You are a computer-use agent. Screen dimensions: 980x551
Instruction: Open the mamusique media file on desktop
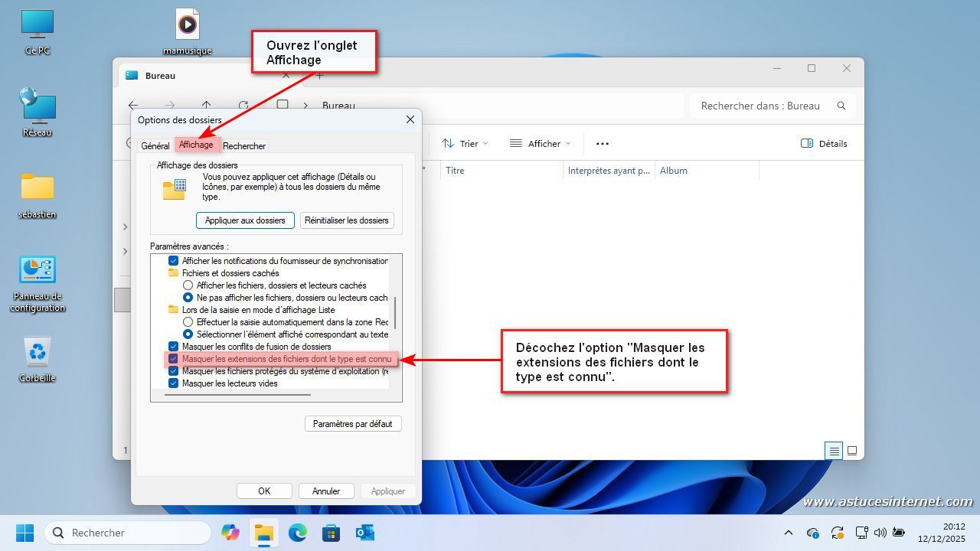tap(188, 25)
